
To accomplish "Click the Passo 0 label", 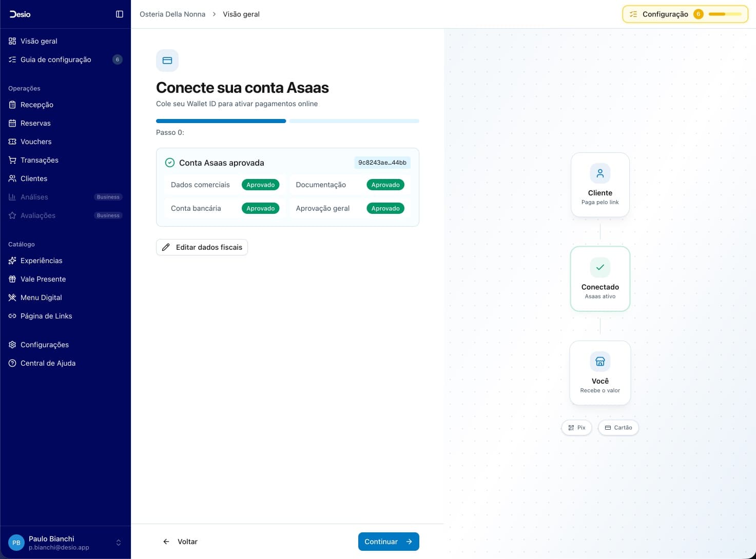I will click(x=170, y=132).
